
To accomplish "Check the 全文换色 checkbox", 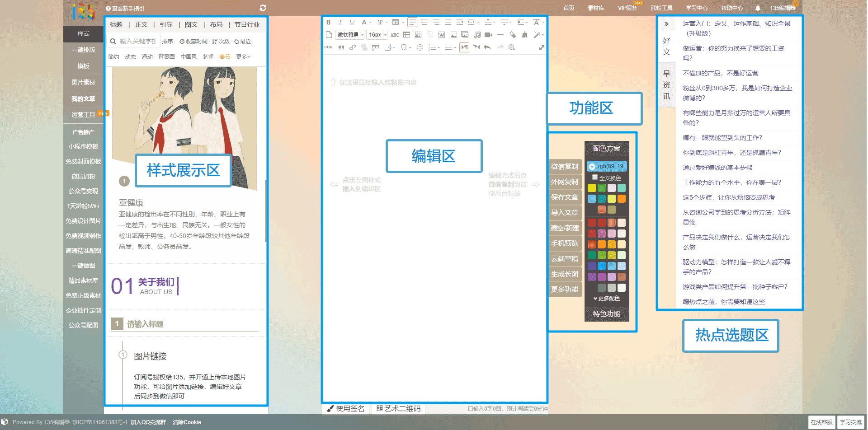I will point(595,178).
